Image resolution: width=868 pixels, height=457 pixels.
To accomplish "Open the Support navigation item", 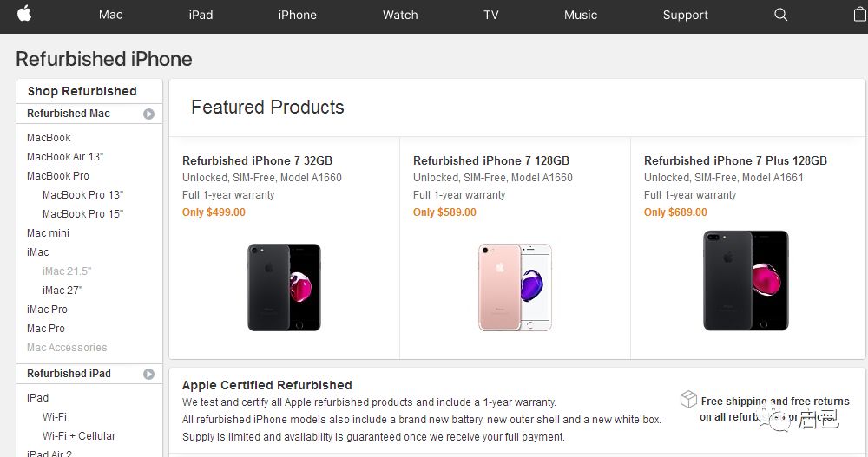I will click(685, 15).
